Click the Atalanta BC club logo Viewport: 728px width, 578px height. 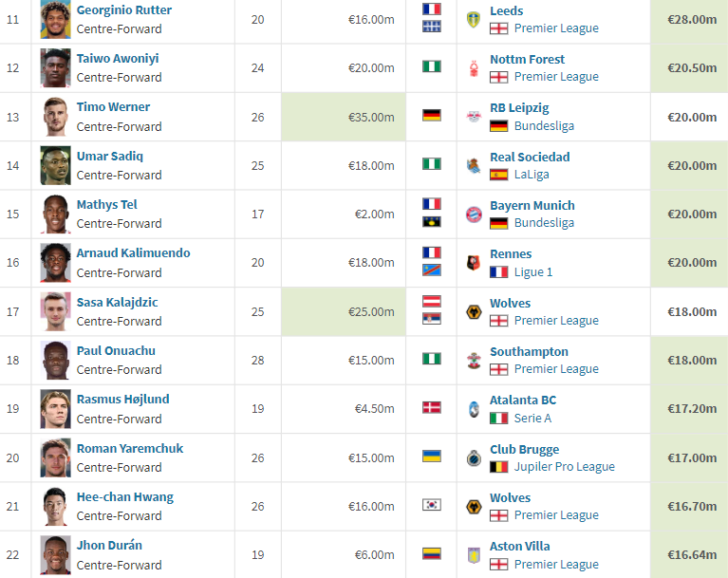474,409
